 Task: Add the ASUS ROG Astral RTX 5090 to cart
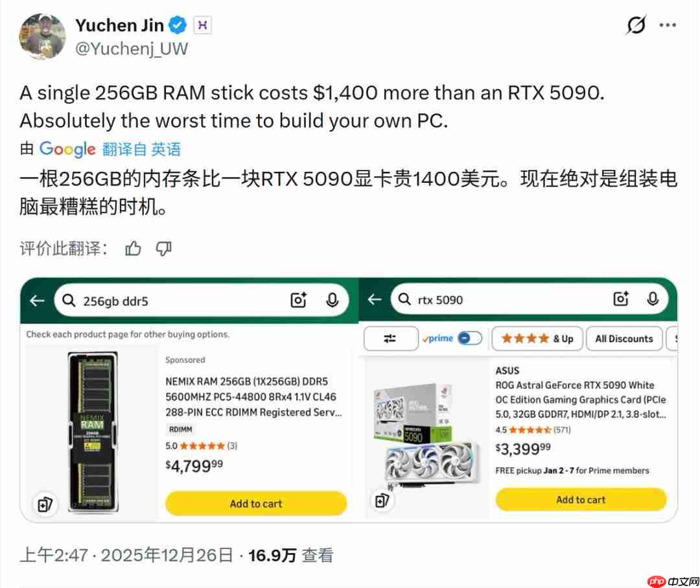[580, 499]
